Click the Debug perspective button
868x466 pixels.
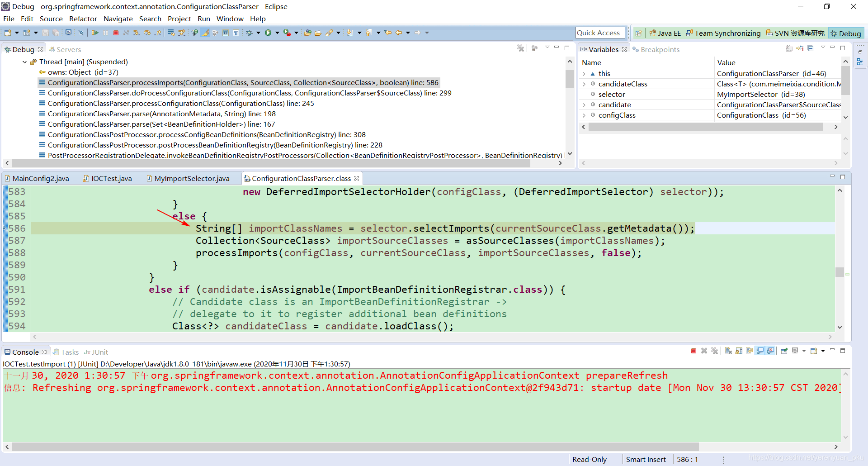(846, 33)
